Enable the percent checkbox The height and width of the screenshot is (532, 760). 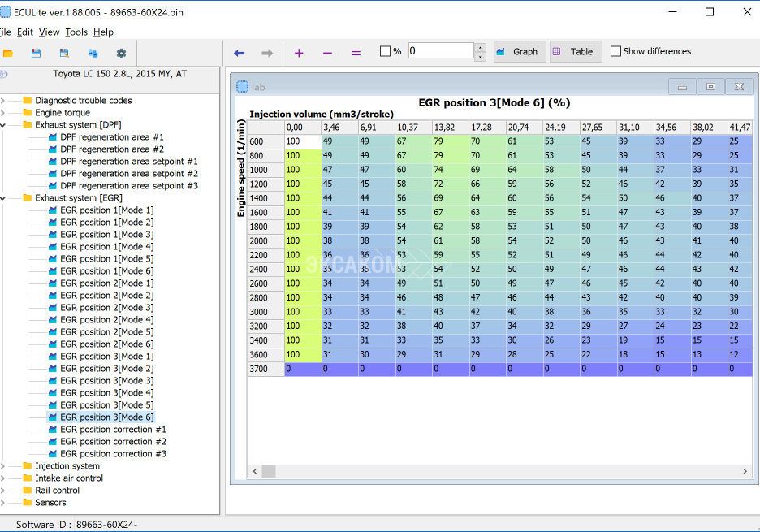(386, 51)
